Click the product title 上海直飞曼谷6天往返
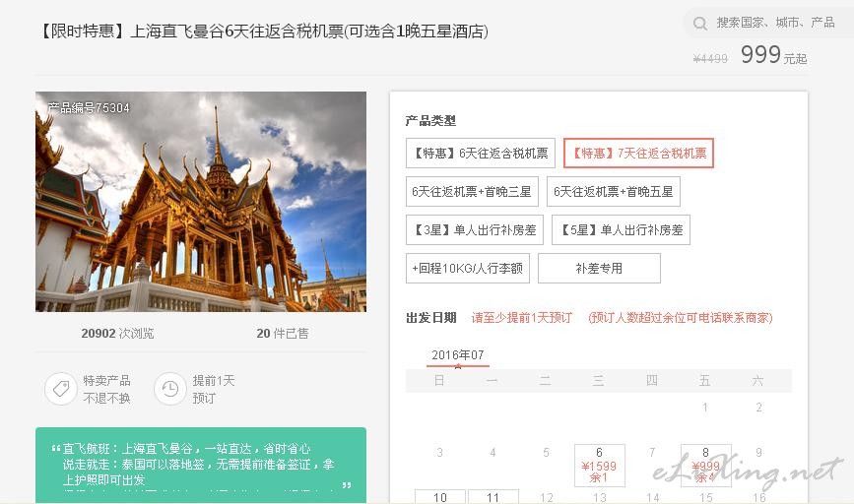854x504 pixels. (x=264, y=31)
